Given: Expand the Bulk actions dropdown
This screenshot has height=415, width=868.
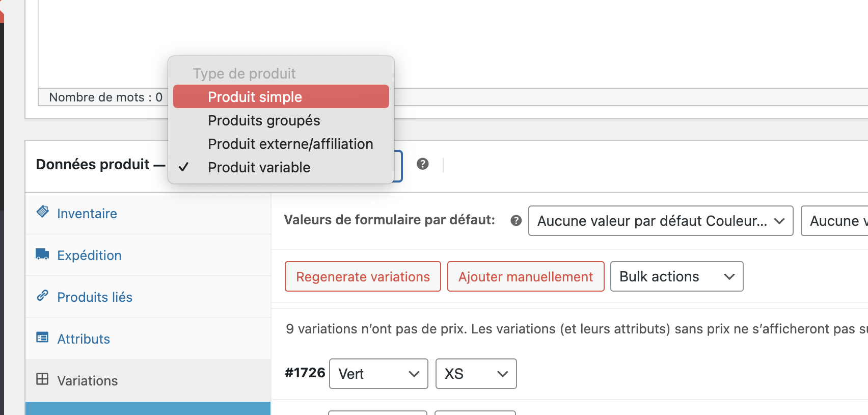Looking at the screenshot, I should (x=676, y=276).
